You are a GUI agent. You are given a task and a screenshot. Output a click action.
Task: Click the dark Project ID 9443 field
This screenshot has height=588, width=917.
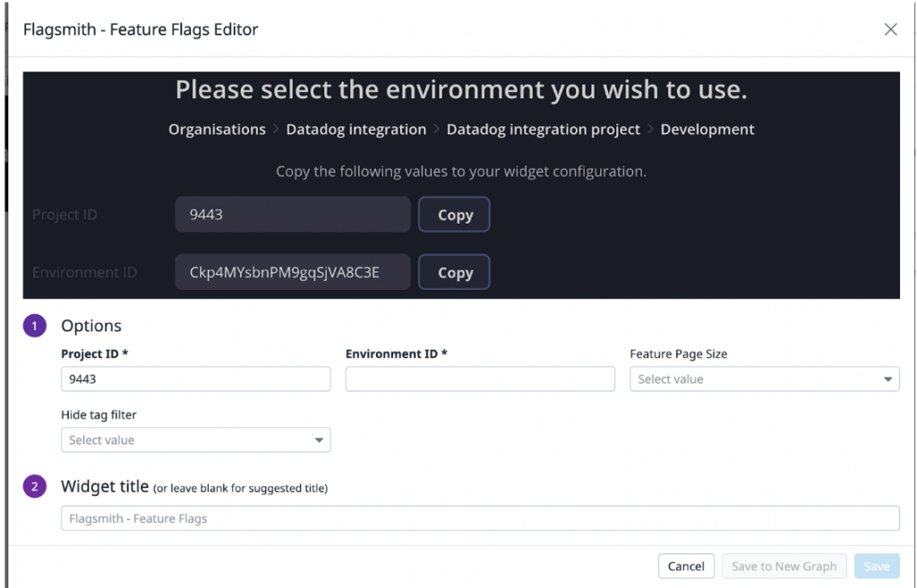tap(292, 215)
